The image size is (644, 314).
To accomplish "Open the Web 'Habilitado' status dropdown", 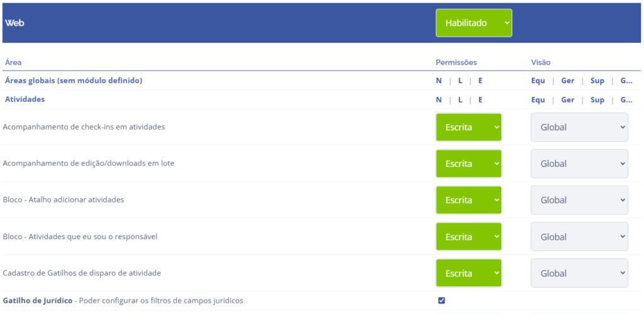I will pyautogui.click(x=474, y=23).
